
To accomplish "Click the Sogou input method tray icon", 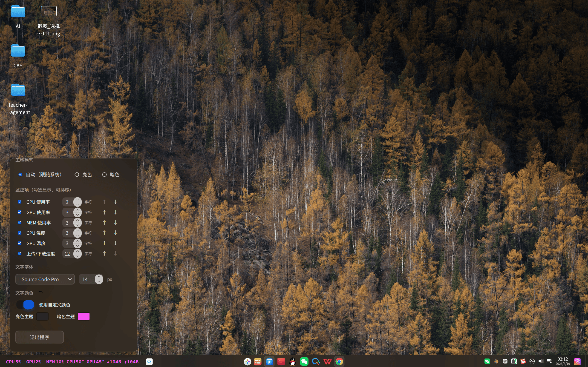I will [523, 361].
